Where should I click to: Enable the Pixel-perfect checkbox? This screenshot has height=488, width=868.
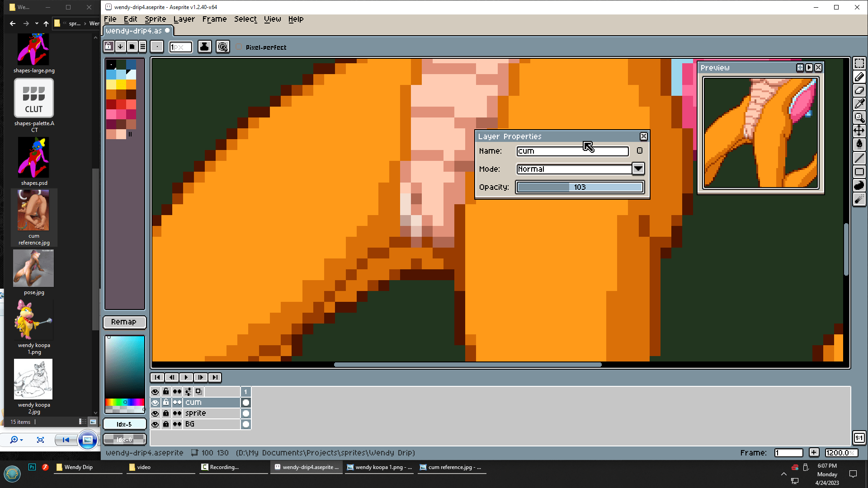(239, 47)
